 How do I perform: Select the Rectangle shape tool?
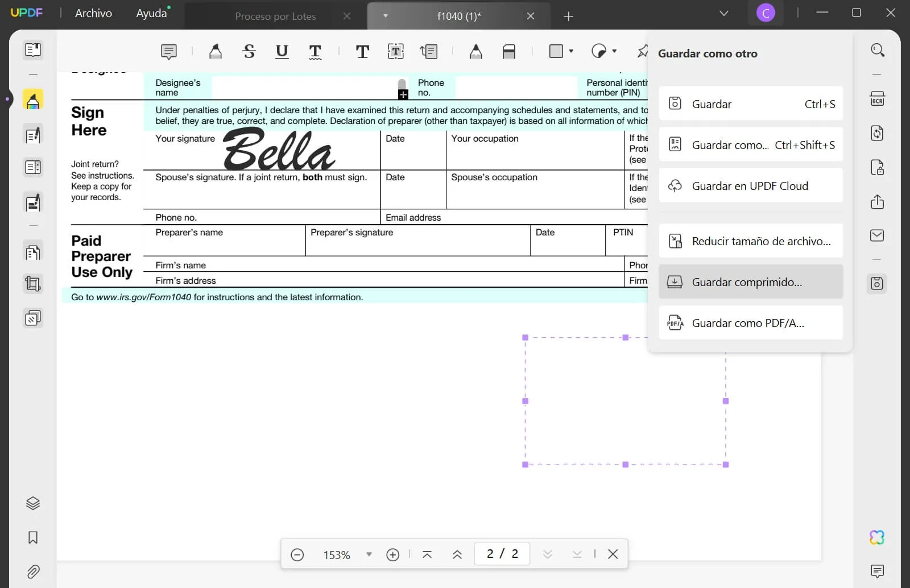click(x=556, y=51)
